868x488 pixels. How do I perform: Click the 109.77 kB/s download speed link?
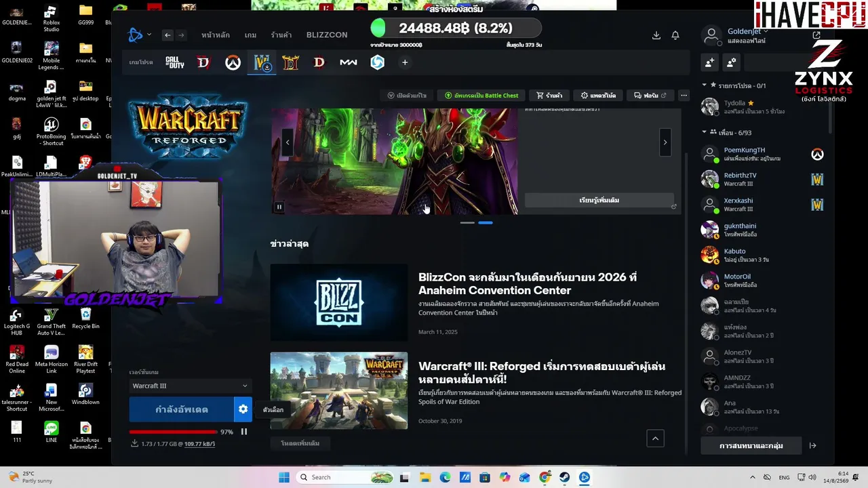tap(199, 444)
